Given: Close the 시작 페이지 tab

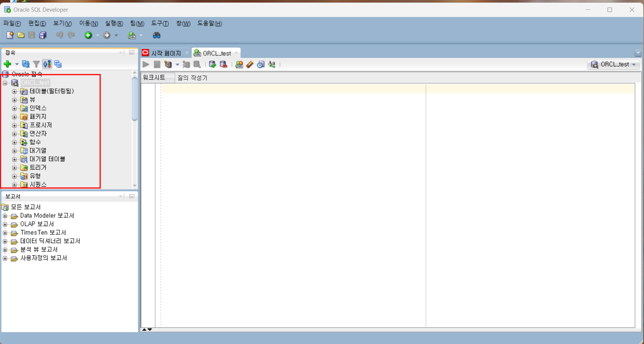Looking at the screenshot, I should [x=187, y=53].
